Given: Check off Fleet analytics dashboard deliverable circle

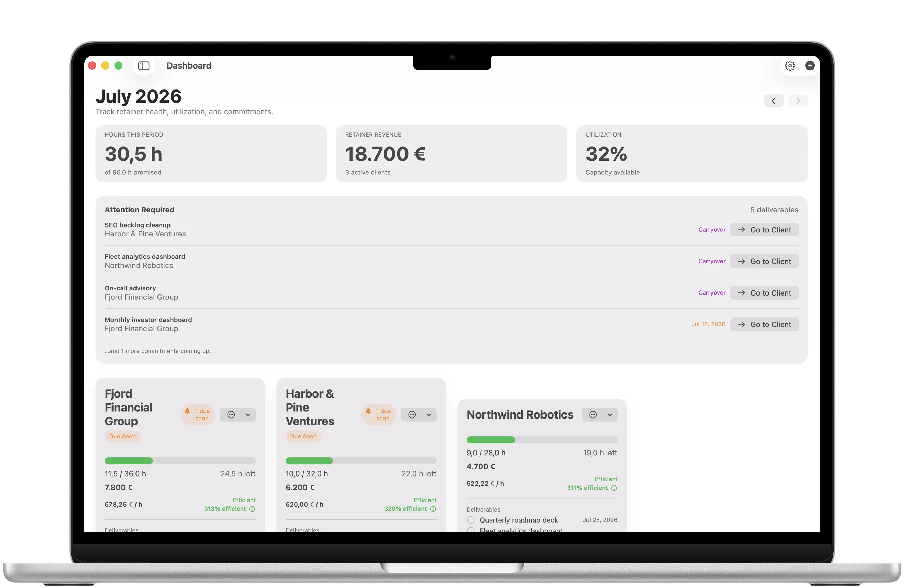Looking at the screenshot, I should [x=471, y=530].
